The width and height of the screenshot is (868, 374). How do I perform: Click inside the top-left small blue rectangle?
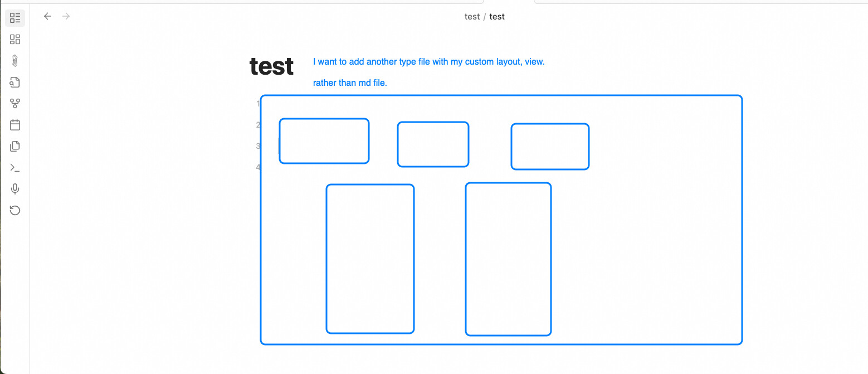coord(324,141)
